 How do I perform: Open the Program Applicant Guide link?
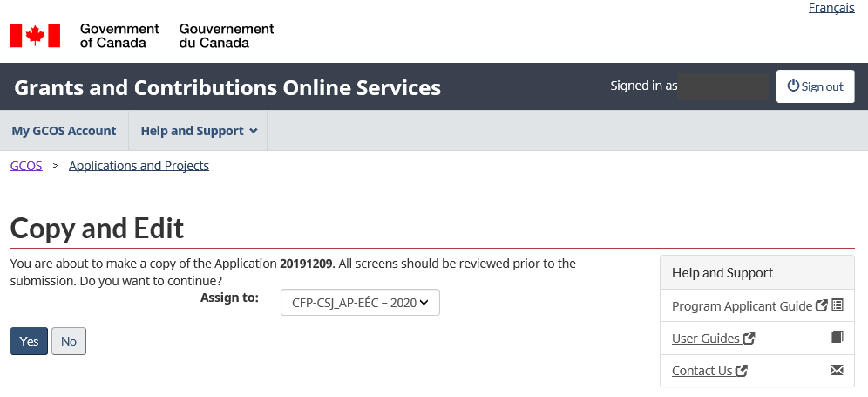[x=743, y=306]
